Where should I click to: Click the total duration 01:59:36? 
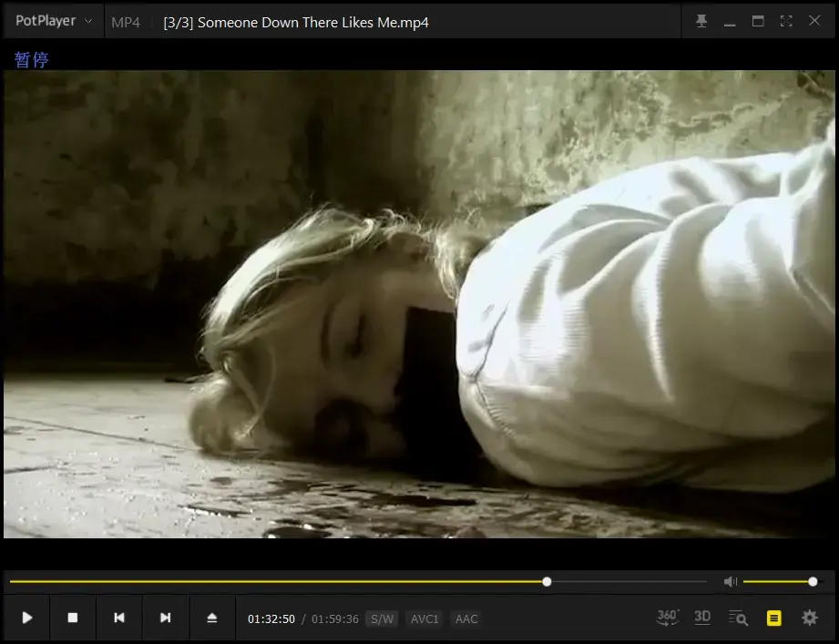pyautogui.click(x=335, y=618)
